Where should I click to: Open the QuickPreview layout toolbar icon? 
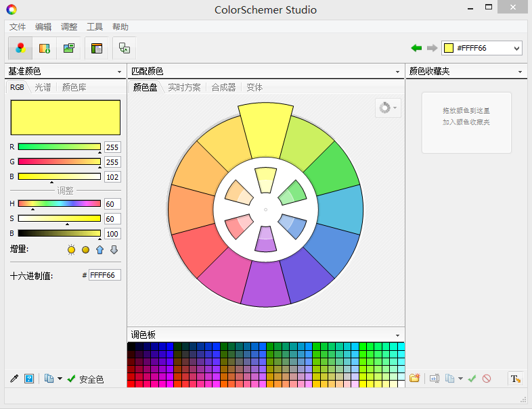pyautogui.click(x=97, y=48)
